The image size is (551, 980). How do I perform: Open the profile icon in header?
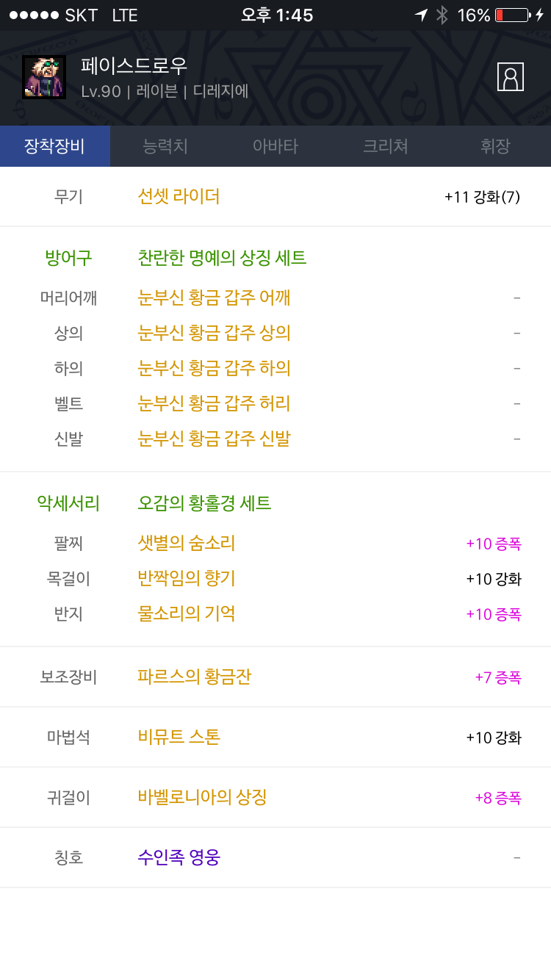tap(510, 77)
